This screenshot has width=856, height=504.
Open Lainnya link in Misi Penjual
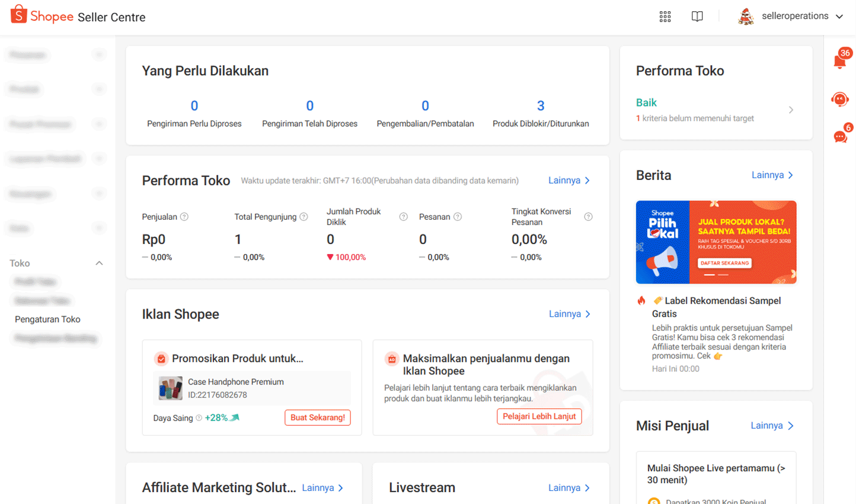pos(771,426)
